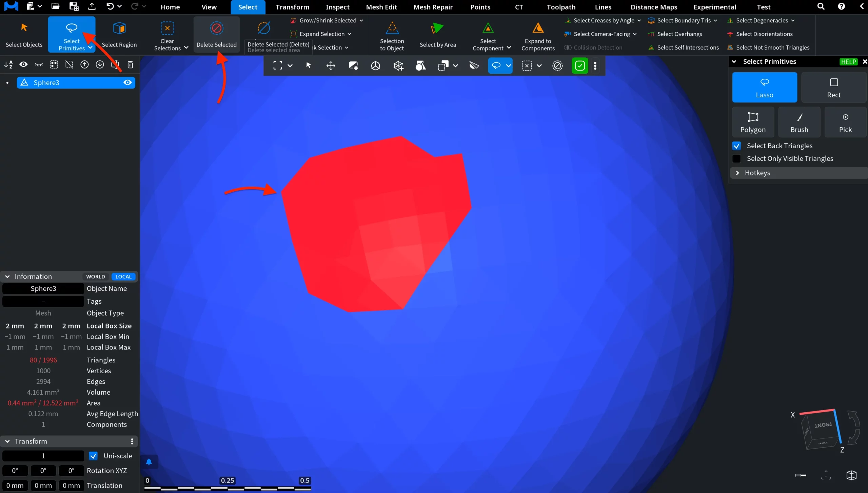Click the three-dot menu in viewport toolbar
868x493 pixels.
(595, 65)
